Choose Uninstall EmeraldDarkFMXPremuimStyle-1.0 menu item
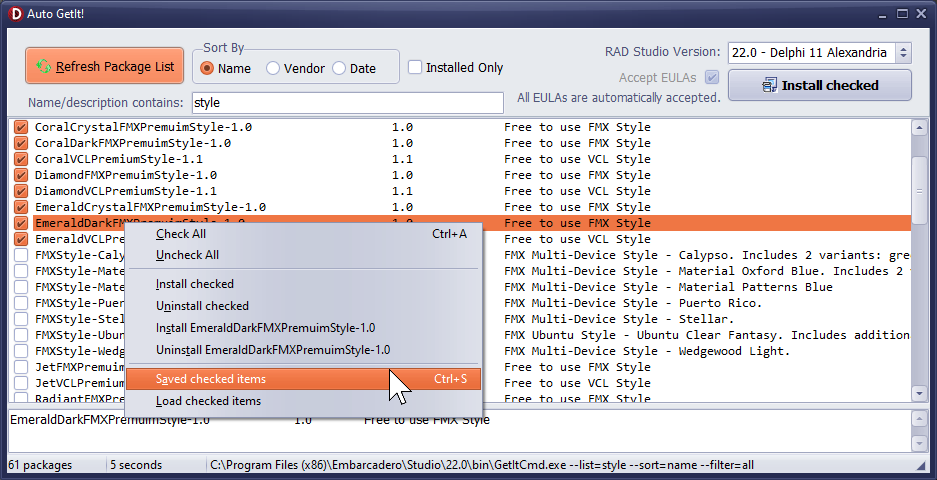 [x=304, y=350]
